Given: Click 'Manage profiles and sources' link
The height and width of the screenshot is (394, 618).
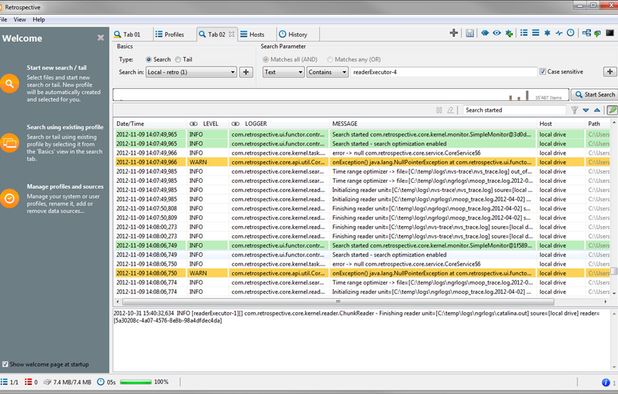Looking at the screenshot, I should point(65,187).
